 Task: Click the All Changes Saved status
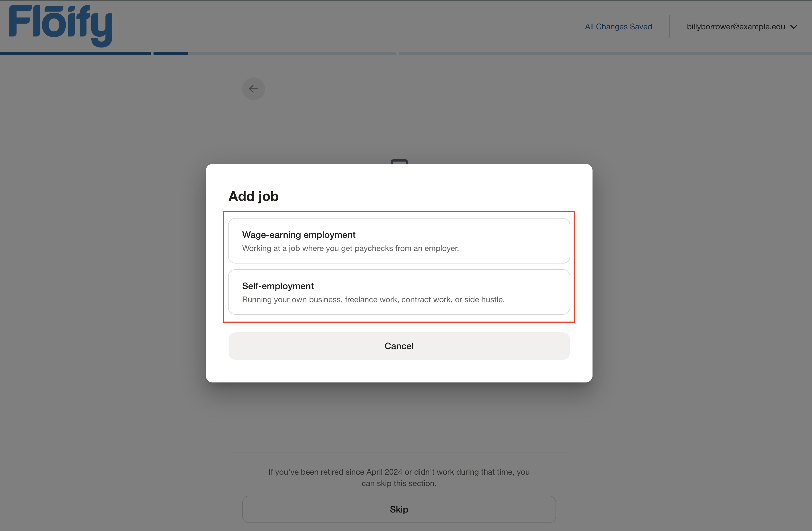click(618, 27)
